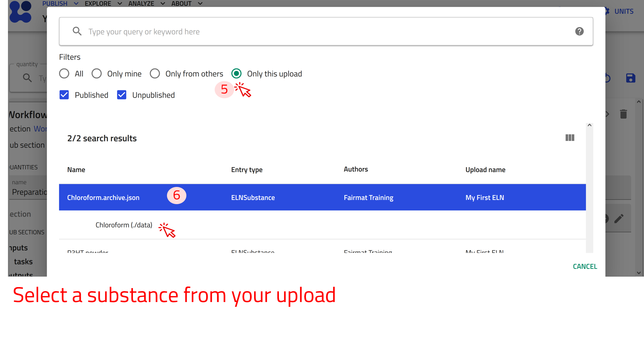Uncheck the Published checkbox
Viewport: 644px width, 337px height.
point(64,95)
